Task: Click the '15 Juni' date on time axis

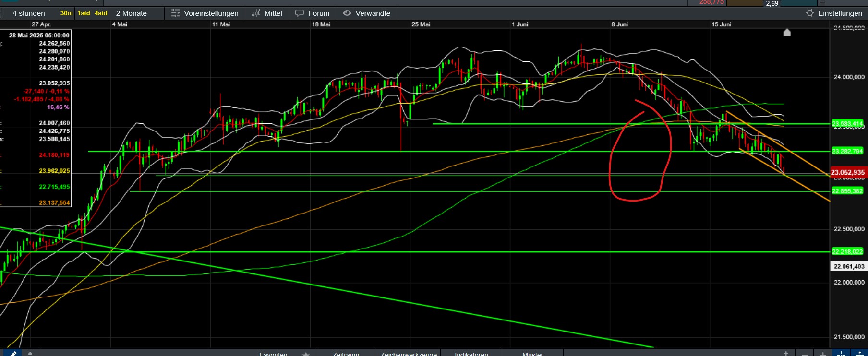Action: click(721, 24)
